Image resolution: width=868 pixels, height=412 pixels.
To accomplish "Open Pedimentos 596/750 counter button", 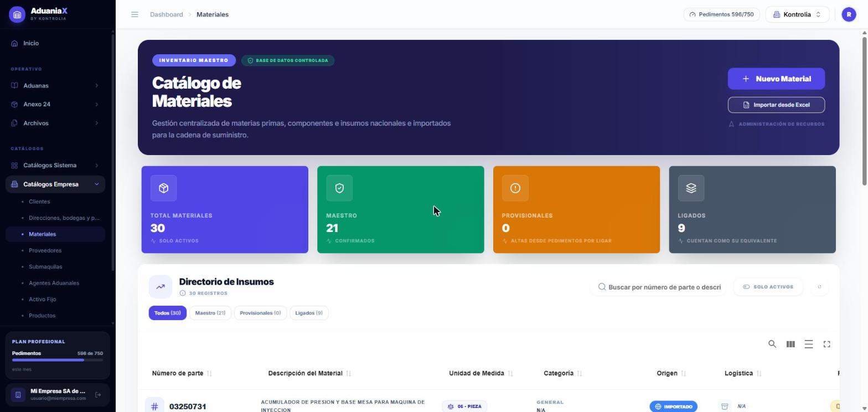I will 721,14.
